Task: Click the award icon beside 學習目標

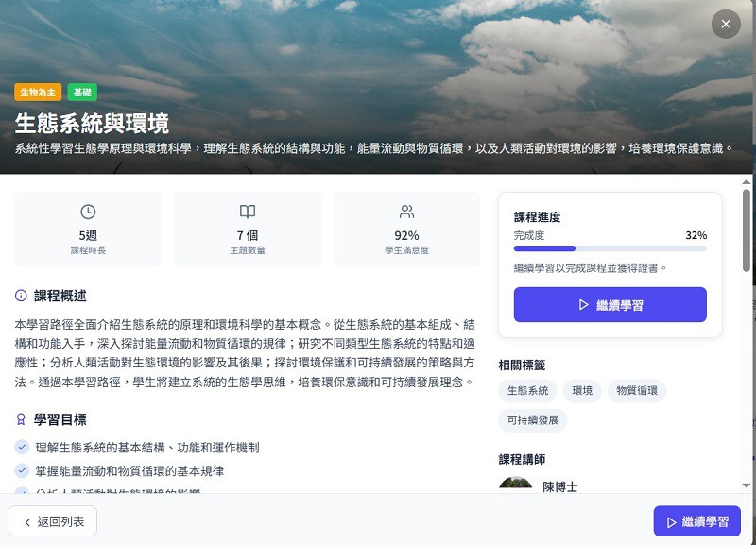Action: [21, 419]
